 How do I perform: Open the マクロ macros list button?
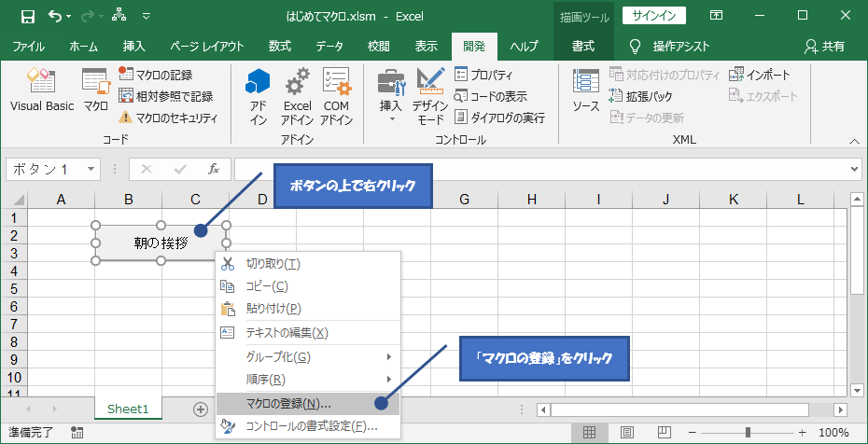click(x=96, y=90)
